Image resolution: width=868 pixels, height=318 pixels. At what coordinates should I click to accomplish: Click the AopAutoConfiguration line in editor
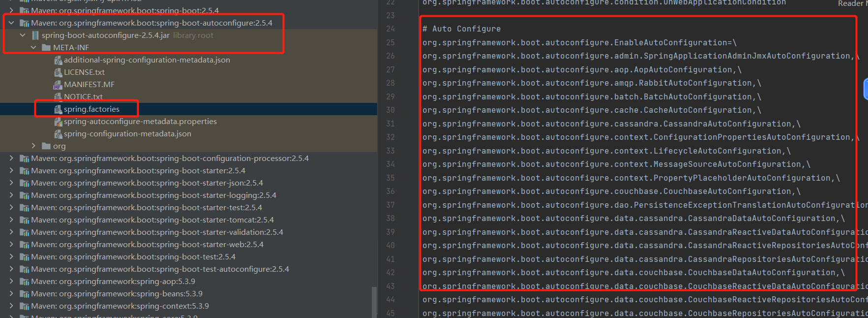coord(582,70)
